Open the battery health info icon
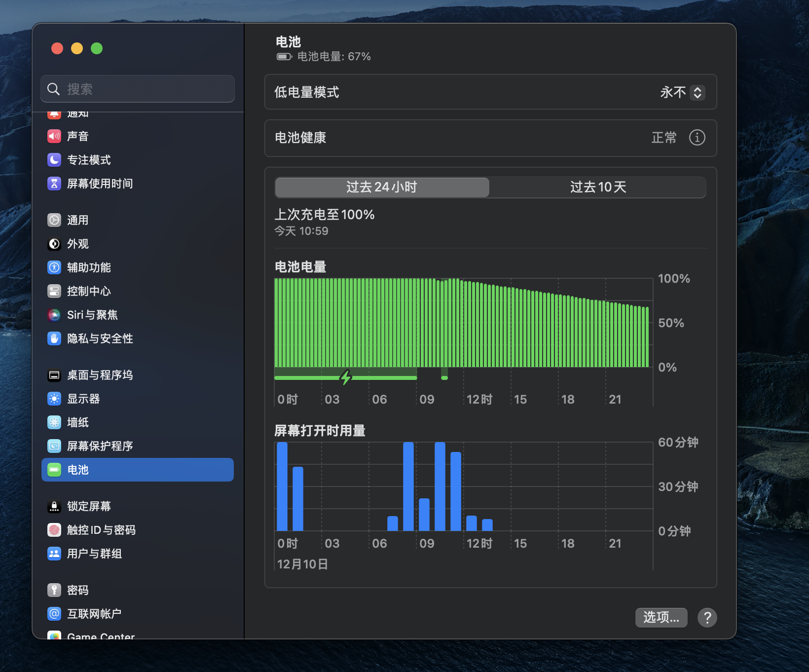Image resolution: width=809 pixels, height=672 pixels. pyautogui.click(x=697, y=138)
